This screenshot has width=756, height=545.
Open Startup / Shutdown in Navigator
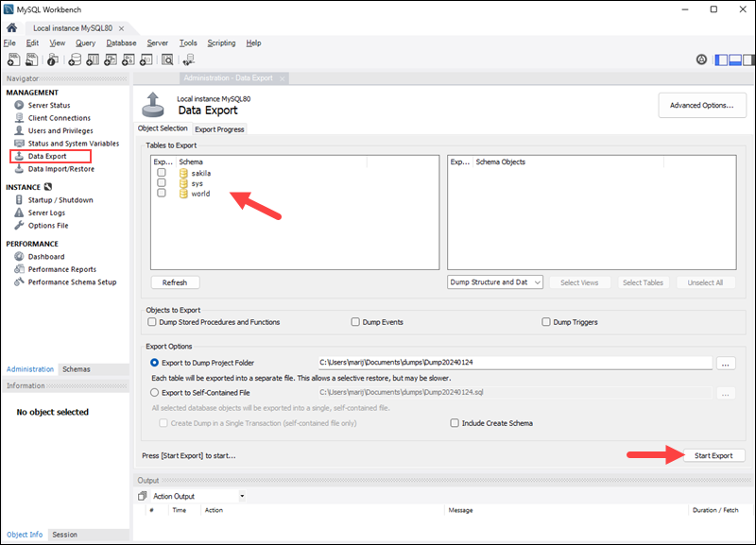[60, 200]
